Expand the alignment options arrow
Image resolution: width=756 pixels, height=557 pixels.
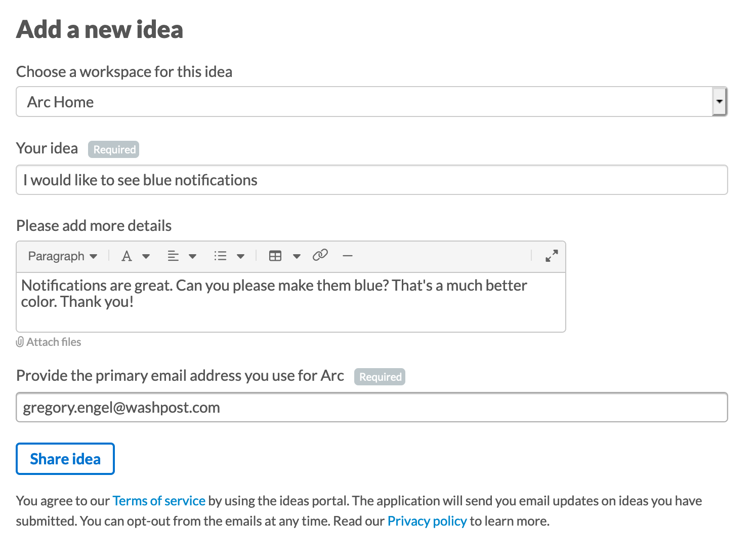(193, 256)
